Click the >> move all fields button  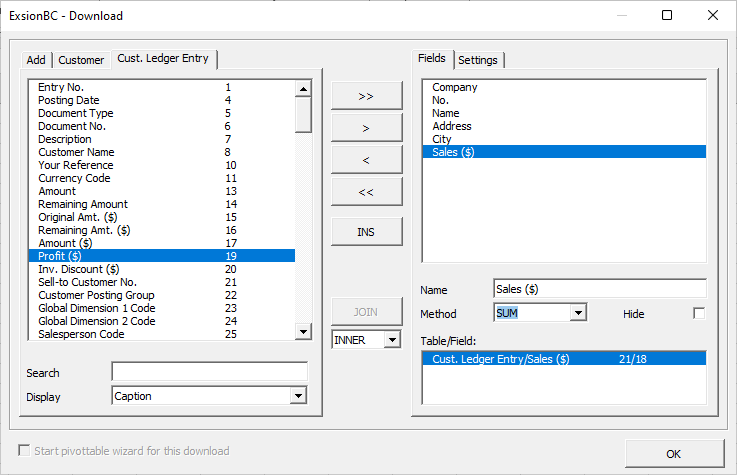pos(367,96)
